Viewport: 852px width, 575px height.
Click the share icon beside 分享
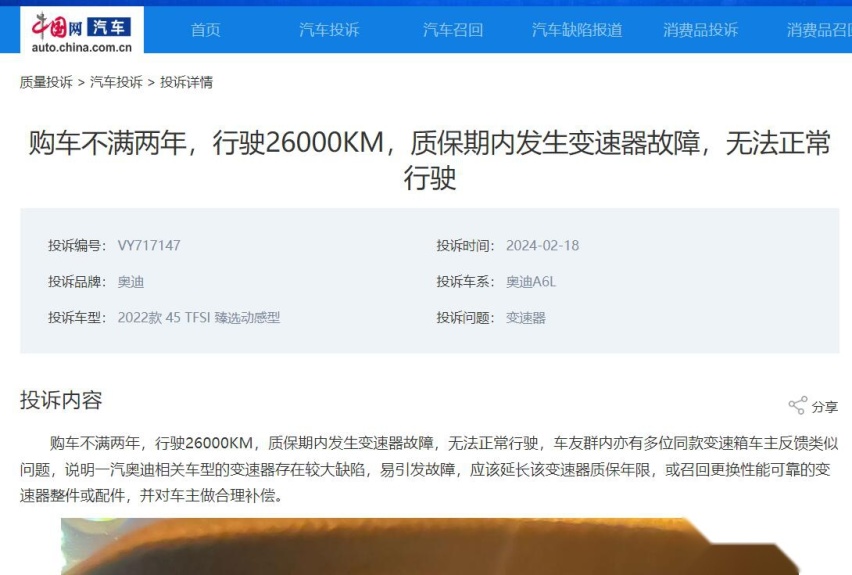click(798, 405)
